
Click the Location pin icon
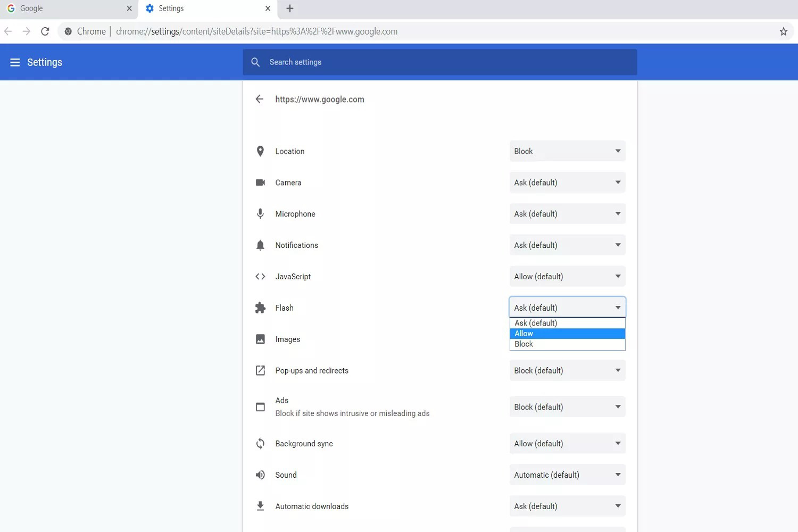click(x=260, y=151)
